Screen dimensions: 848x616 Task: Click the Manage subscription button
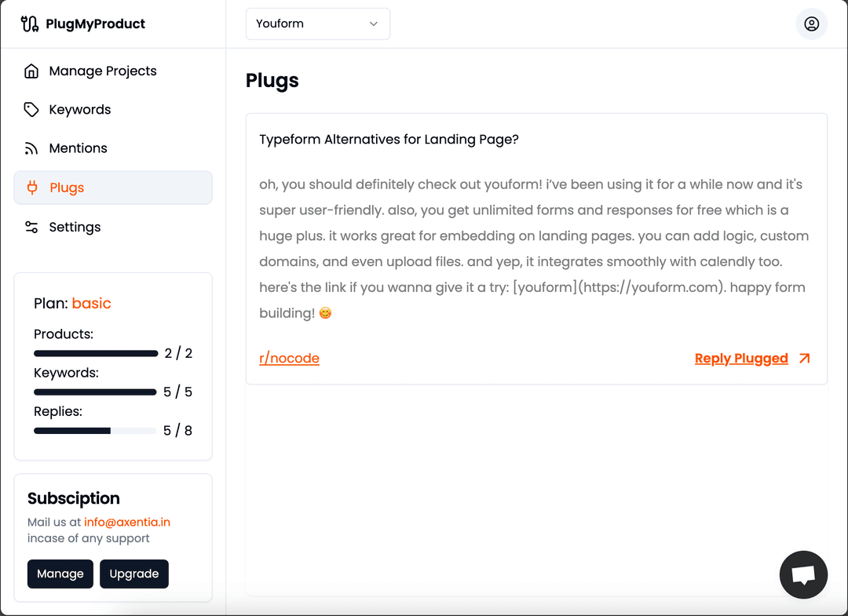coord(60,574)
